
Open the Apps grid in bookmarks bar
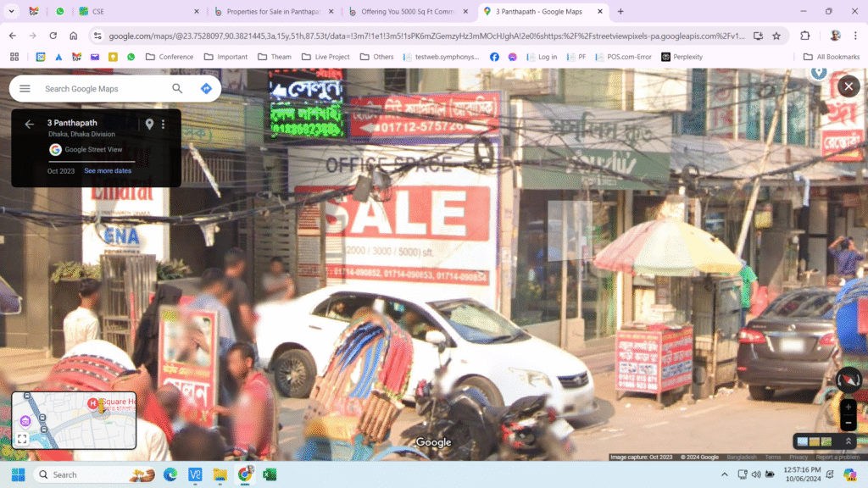coord(14,57)
